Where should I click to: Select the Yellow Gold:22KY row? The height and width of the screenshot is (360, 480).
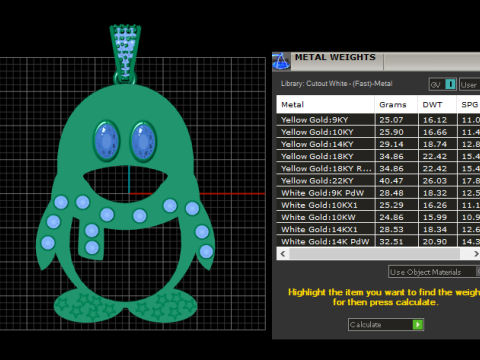click(378, 181)
